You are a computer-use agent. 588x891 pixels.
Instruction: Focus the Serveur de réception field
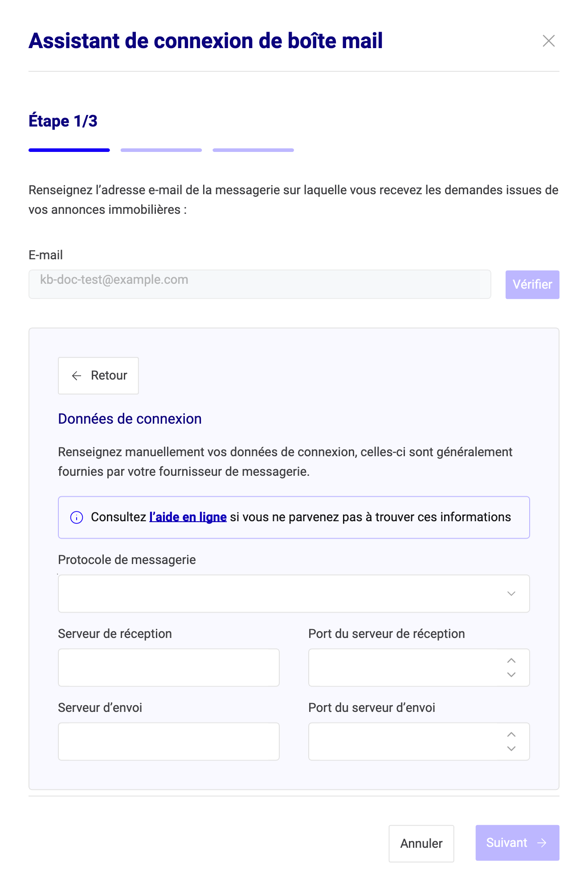tap(169, 667)
